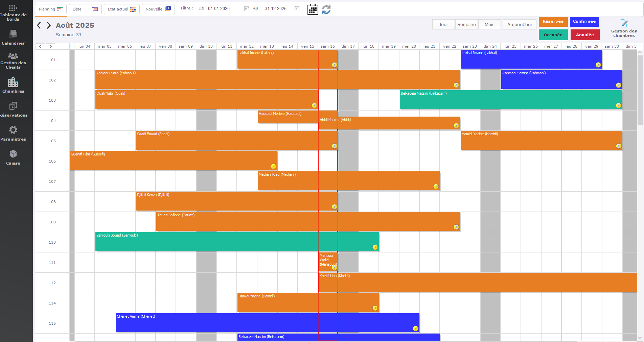This screenshot has height=342, width=644.
Task: Open Calendrier in the sidebar
Action: pyautogui.click(x=13, y=38)
